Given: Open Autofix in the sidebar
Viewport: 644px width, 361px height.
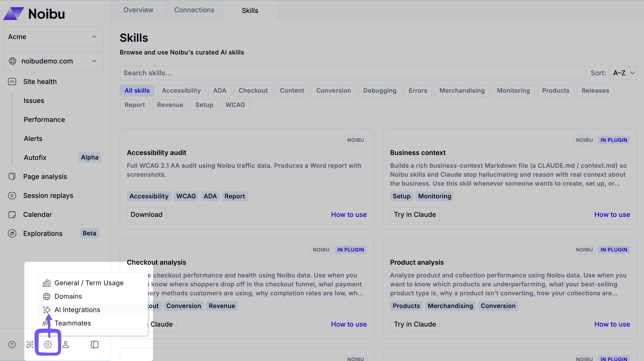Looking at the screenshot, I should pyautogui.click(x=35, y=158).
